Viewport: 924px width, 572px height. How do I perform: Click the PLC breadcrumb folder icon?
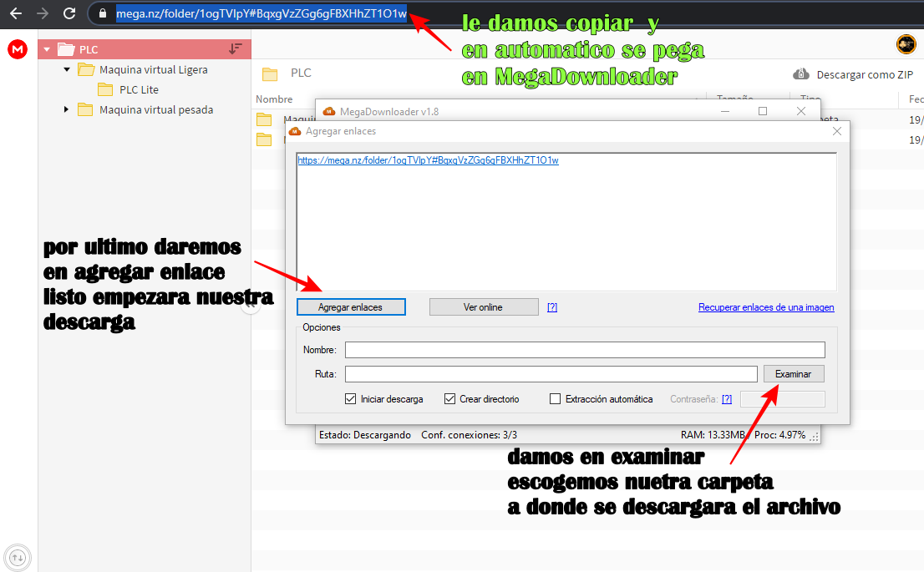270,73
